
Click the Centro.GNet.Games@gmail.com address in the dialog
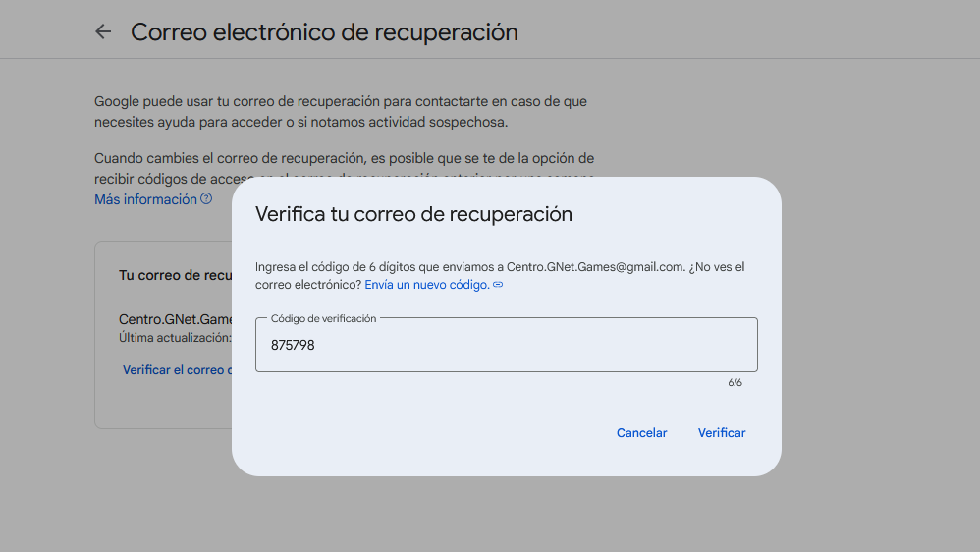click(594, 267)
